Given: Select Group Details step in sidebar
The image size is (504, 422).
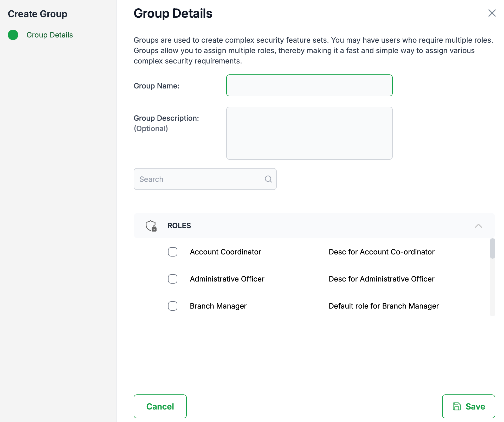Looking at the screenshot, I should click(x=49, y=35).
